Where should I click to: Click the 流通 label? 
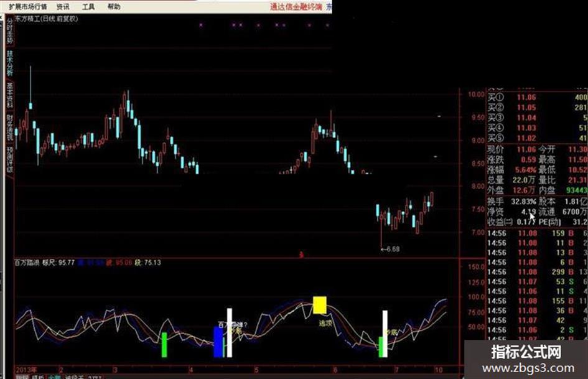point(547,212)
